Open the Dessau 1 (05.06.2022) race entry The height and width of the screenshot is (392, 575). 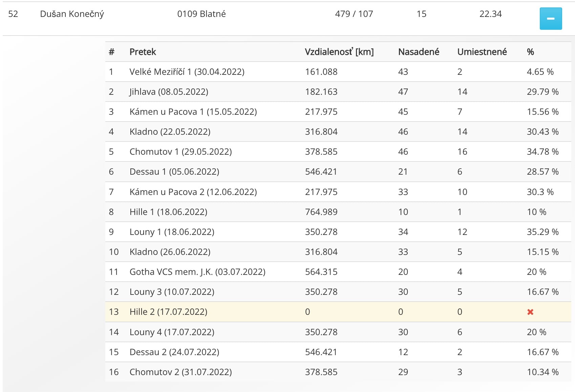coord(174,172)
